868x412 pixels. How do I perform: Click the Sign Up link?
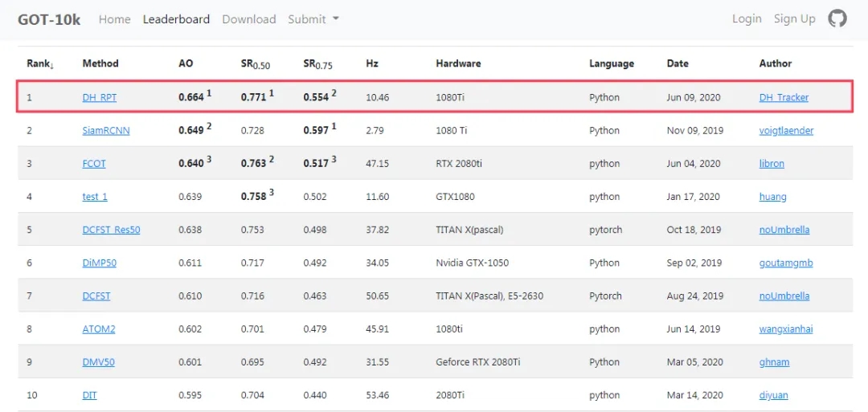click(x=794, y=18)
